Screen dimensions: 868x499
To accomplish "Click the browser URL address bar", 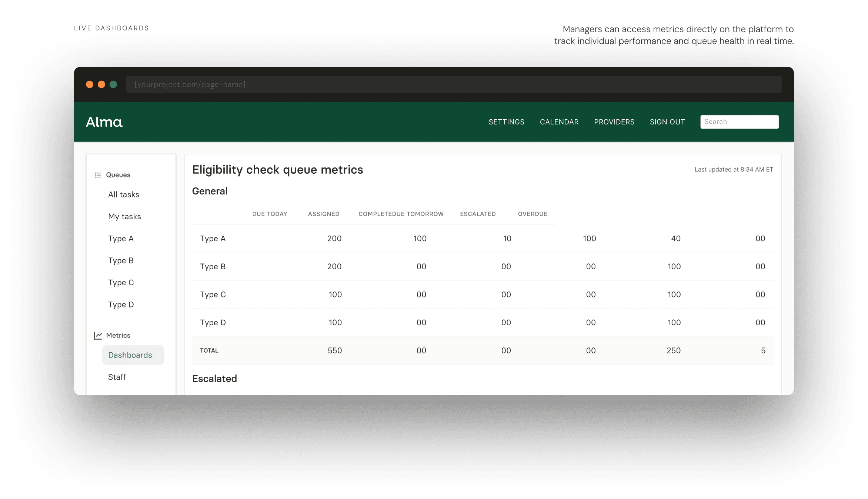I will pyautogui.click(x=454, y=84).
